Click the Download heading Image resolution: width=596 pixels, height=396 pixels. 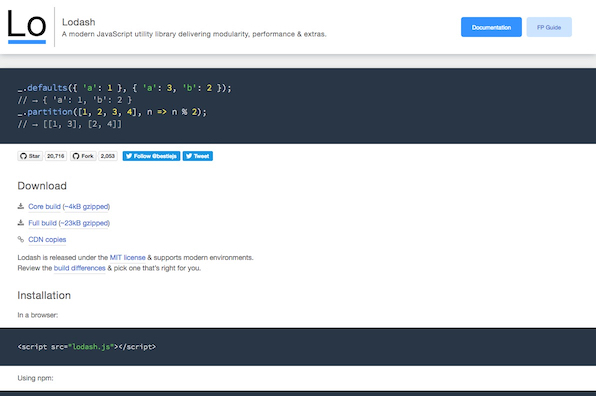point(42,186)
